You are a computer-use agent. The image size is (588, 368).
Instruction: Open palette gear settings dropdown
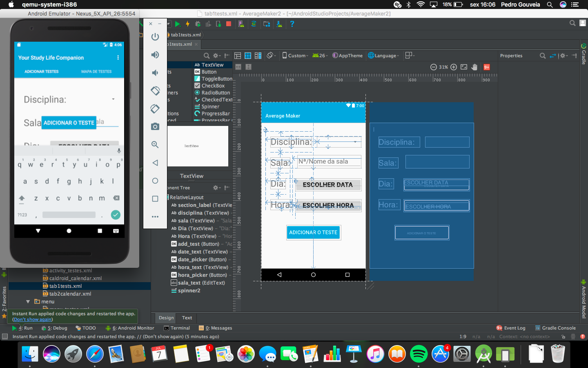coord(217,56)
